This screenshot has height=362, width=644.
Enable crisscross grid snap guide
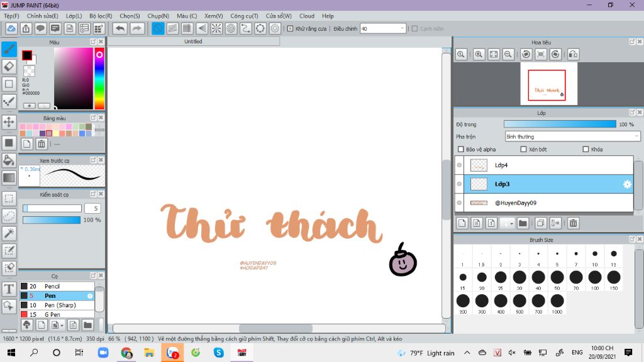pyautogui.click(x=187, y=29)
